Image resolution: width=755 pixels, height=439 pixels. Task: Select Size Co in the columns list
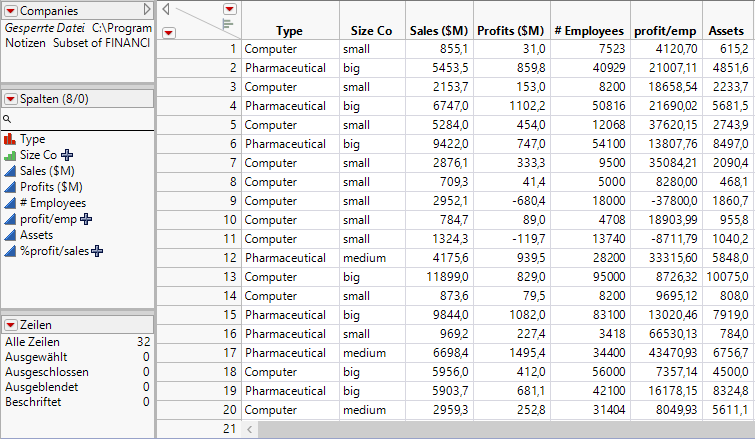point(39,155)
